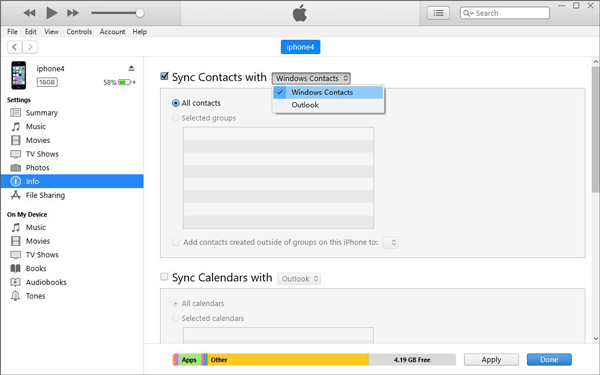
Task: Select the All calendars radio button
Action: (176, 303)
